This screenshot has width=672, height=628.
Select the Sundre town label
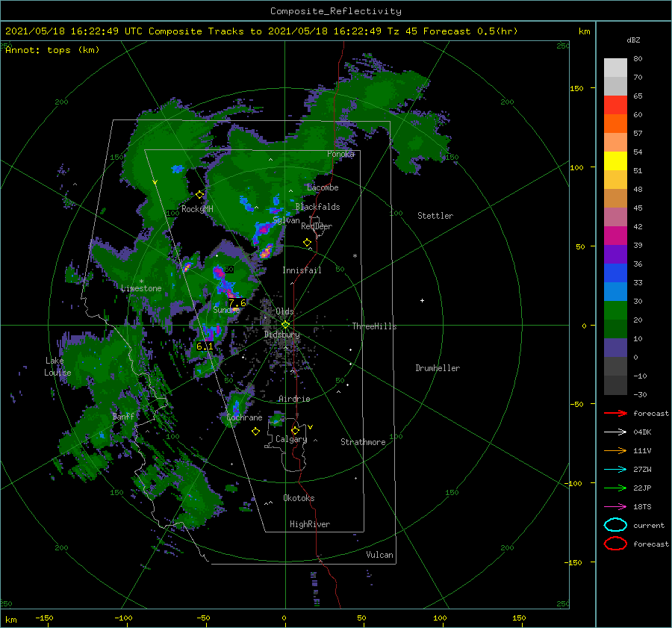[226, 310]
